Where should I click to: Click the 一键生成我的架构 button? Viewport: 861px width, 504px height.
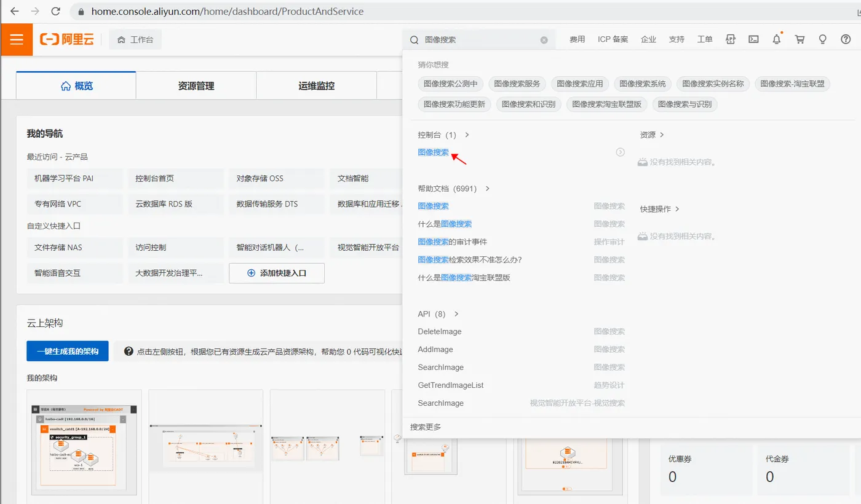coord(68,351)
